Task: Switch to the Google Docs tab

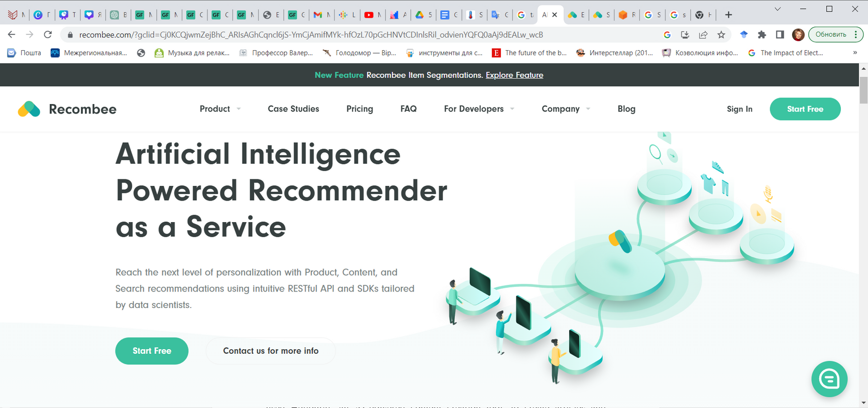Action: click(x=449, y=15)
